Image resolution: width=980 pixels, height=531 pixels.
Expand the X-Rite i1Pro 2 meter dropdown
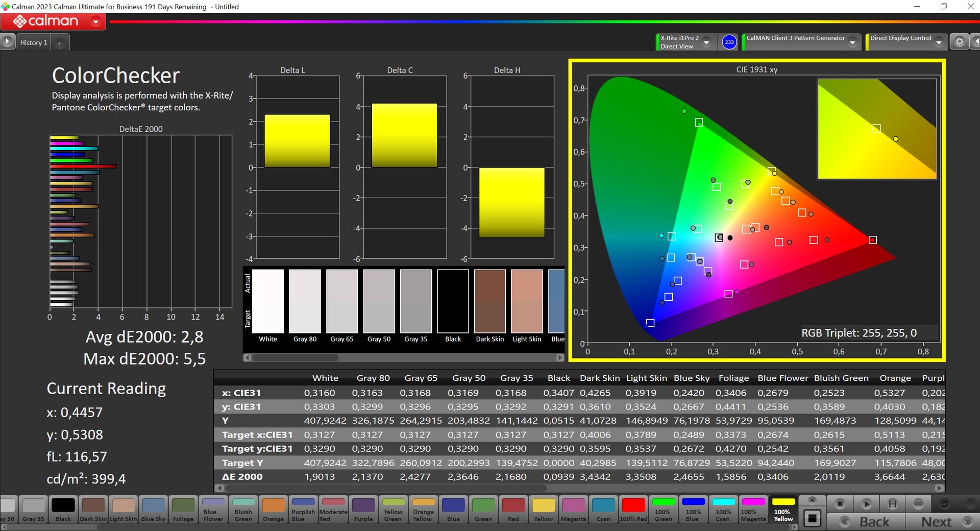[x=706, y=42]
